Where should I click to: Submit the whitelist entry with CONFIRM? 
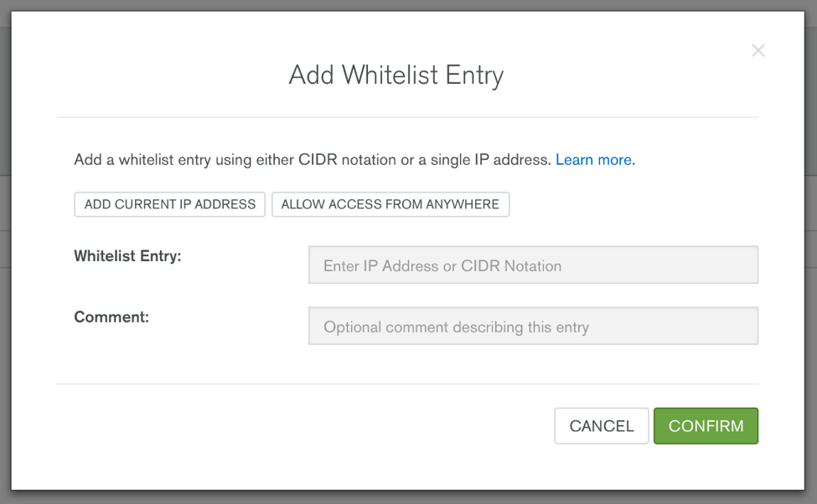pos(706,426)
